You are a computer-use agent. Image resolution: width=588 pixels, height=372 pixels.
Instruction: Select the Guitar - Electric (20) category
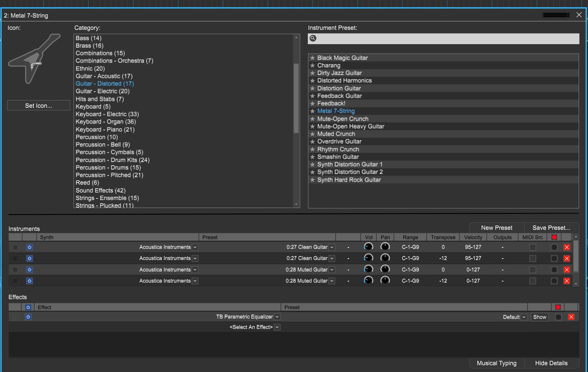(103, 91)
